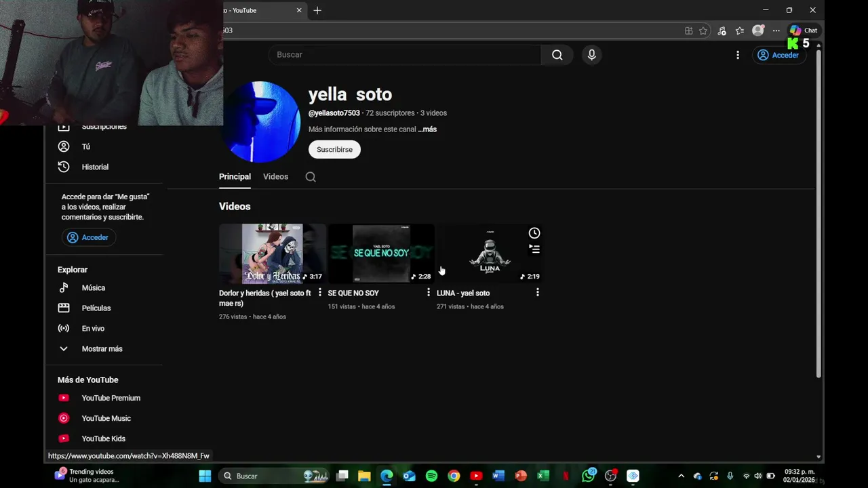Viewport: 868px width, 488px height.
Task: Click the top-right Acceder sign-in button
Action: coord(778,55)
